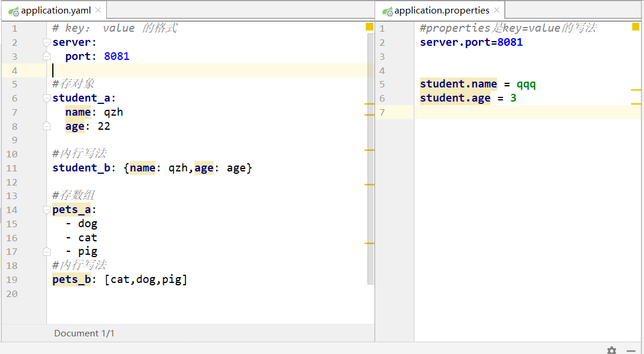
Task: Click the '#存对象' comment line
Action: (73, 84)
